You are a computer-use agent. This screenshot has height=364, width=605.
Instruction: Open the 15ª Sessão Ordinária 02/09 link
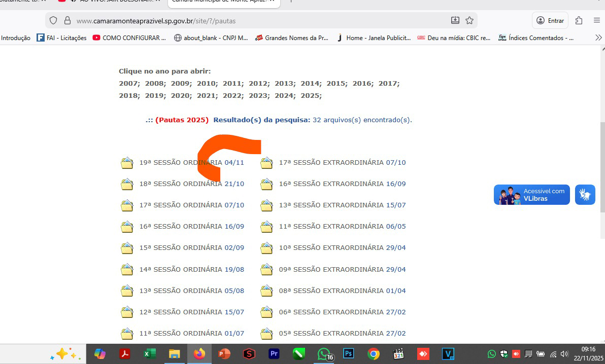pos(191,248)
